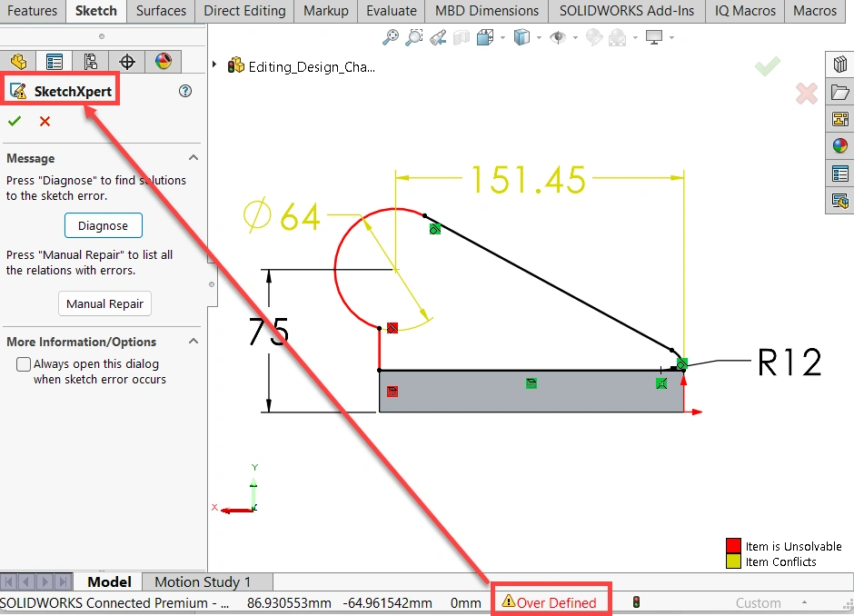Open the ConfigurationManager tab icon
854x616 pixels.
click(x=91, y=62)
